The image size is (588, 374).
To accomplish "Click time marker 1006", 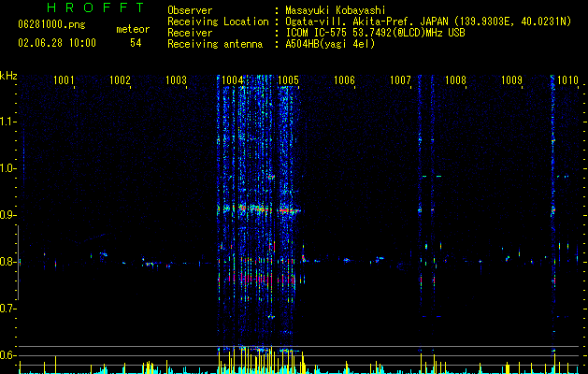I will [x=344, y=79].
